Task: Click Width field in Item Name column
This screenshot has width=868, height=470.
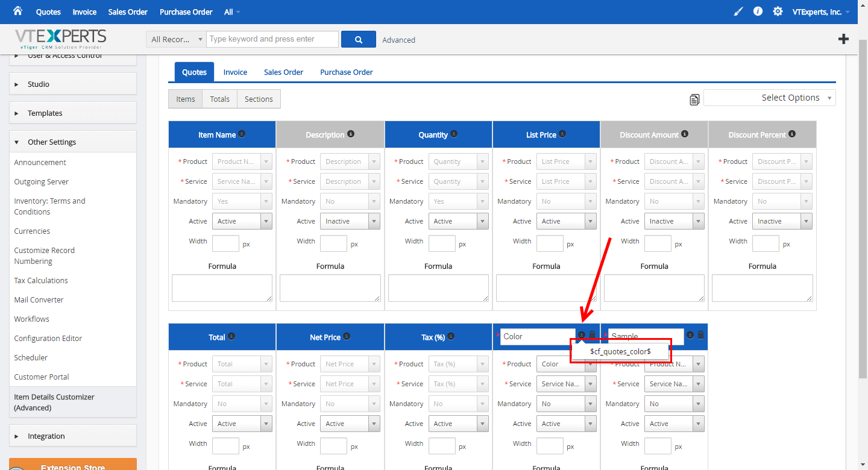Action: point(225,243)
